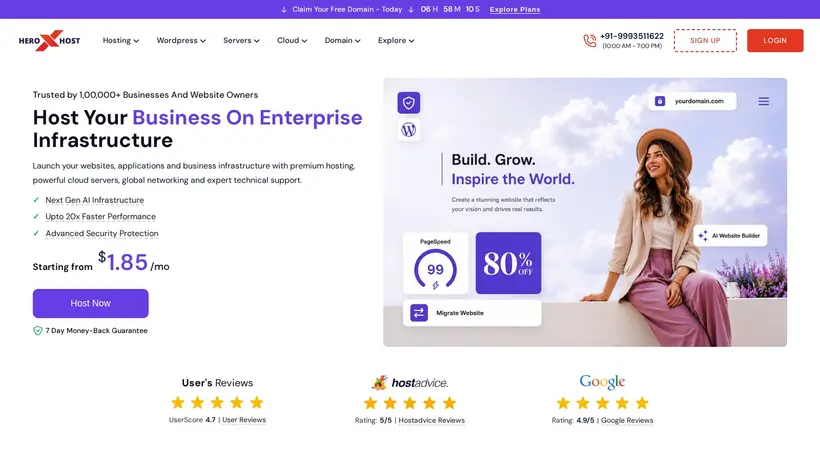This screenshot has width=820, height=461.
Task: Click the HeroXHost logo
Action: coord(49,40)
